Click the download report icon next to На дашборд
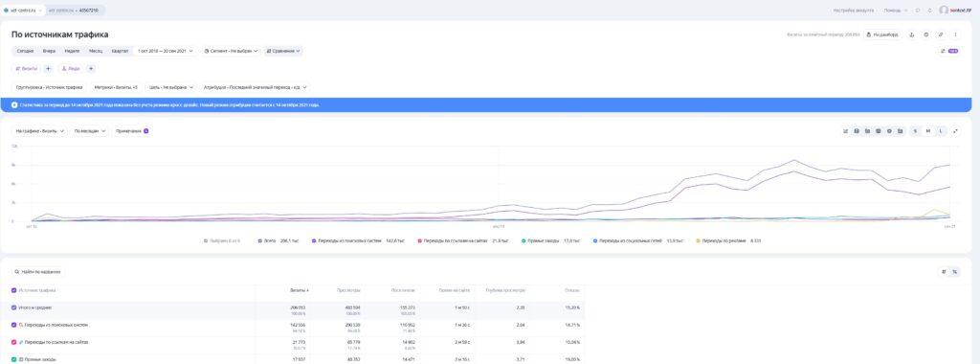Screen dimensions: 980x364 pos(911,35)
